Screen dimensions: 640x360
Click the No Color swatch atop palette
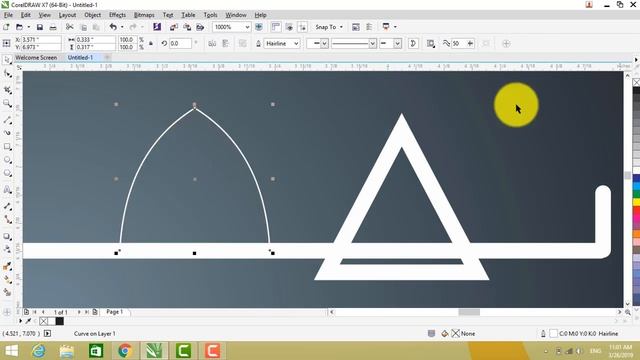tap(636, 82)
